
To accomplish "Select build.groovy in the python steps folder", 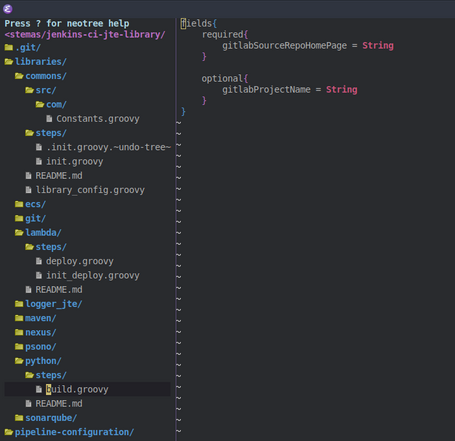I will [x=77, y=389].
